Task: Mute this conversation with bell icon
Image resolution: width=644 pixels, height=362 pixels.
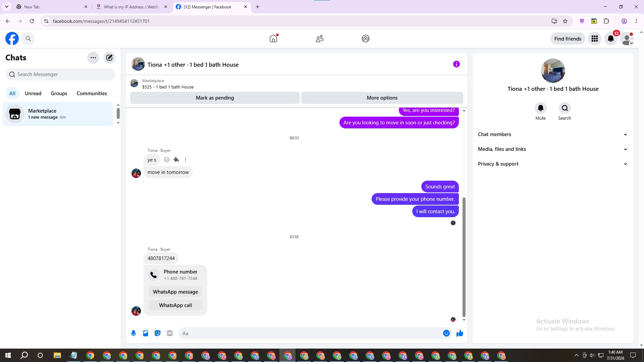Action: pyautogui.click(x=541, y=108)
